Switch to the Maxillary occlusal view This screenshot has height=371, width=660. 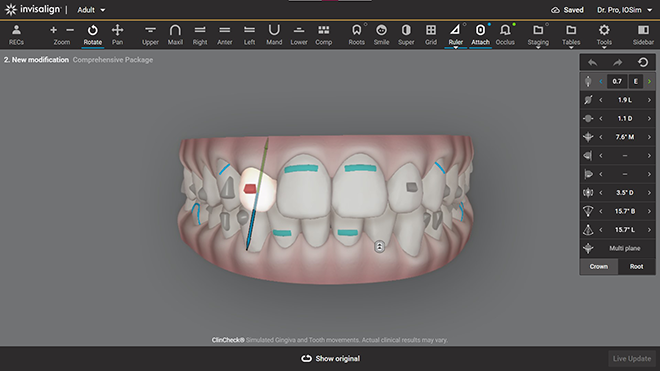175,35
